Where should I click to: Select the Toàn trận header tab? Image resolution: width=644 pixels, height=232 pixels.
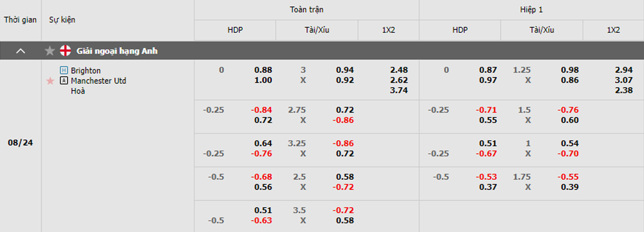pyautogui.click(x=306, y=10)
